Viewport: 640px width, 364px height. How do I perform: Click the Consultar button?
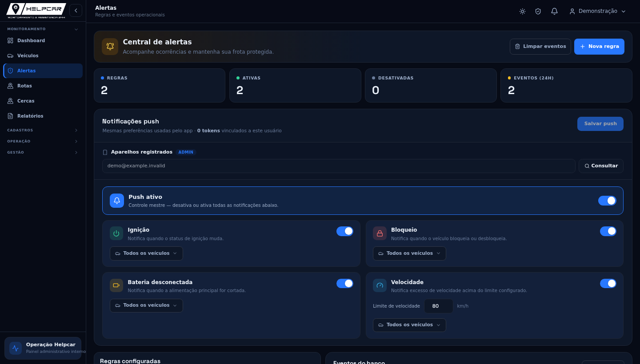pyautogui.click(x=601, y=166)
